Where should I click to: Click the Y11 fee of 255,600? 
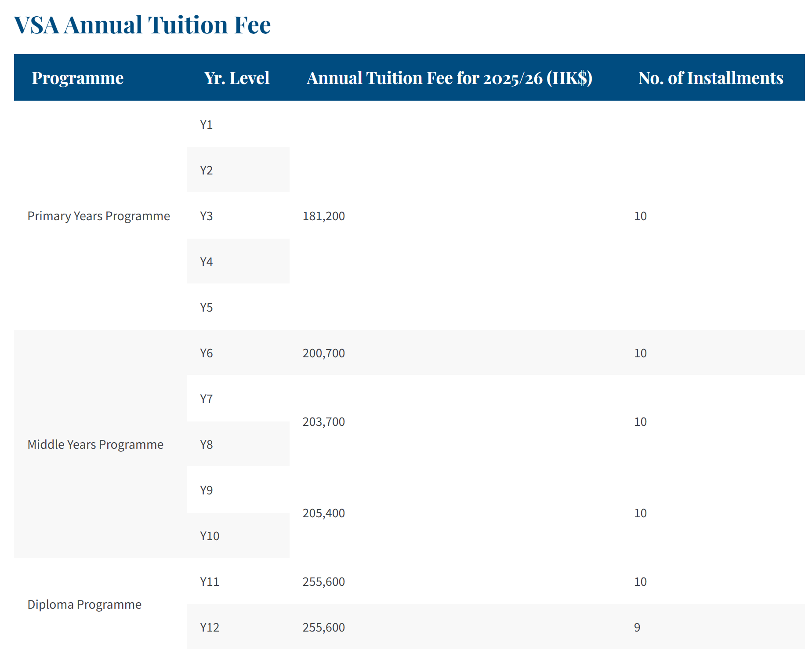pyautogui.click(x=324, y=581)
